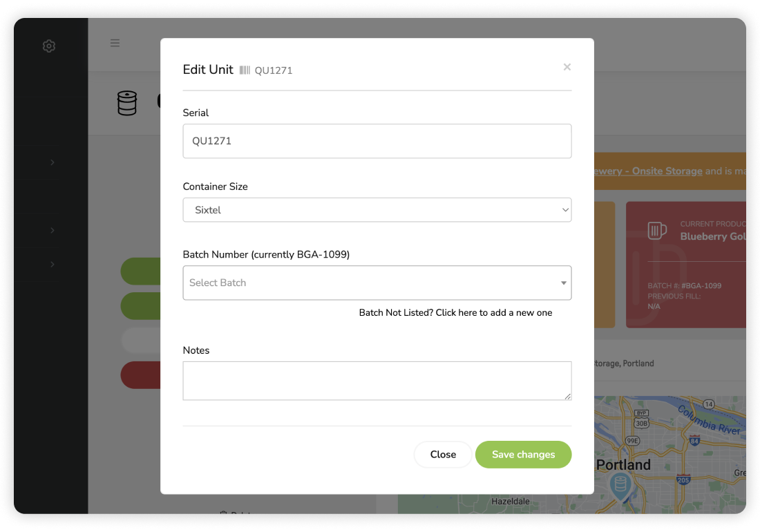The image size is (760, 532).
Task: Click the 30B route marker on map
Action: [x=641, y=423]
